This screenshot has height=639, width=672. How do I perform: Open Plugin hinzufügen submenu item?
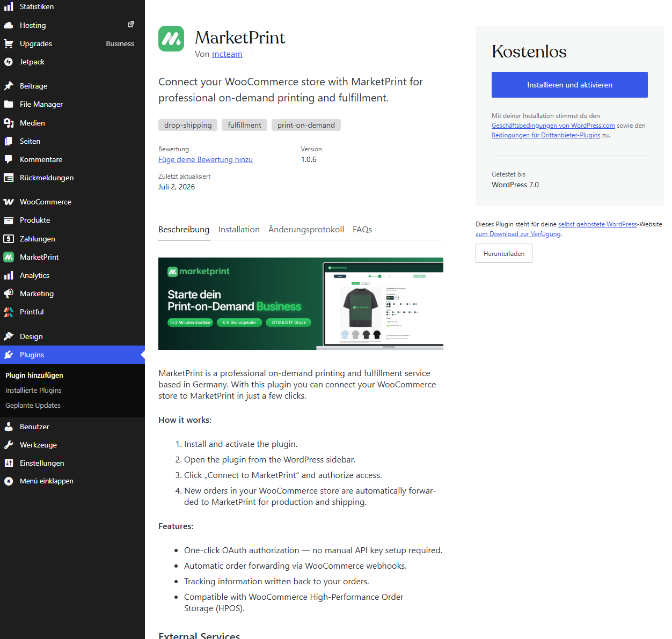pos(34,375)
